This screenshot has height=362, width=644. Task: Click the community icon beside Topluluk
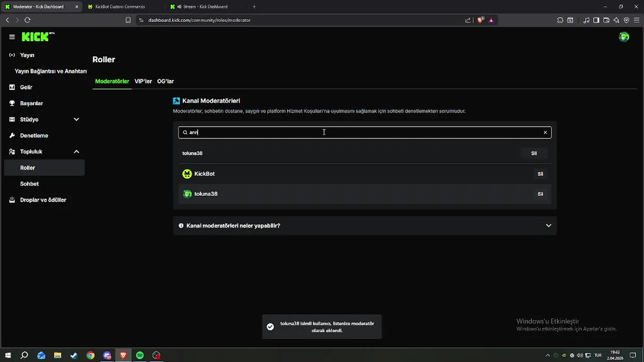(x=12, y=151)
